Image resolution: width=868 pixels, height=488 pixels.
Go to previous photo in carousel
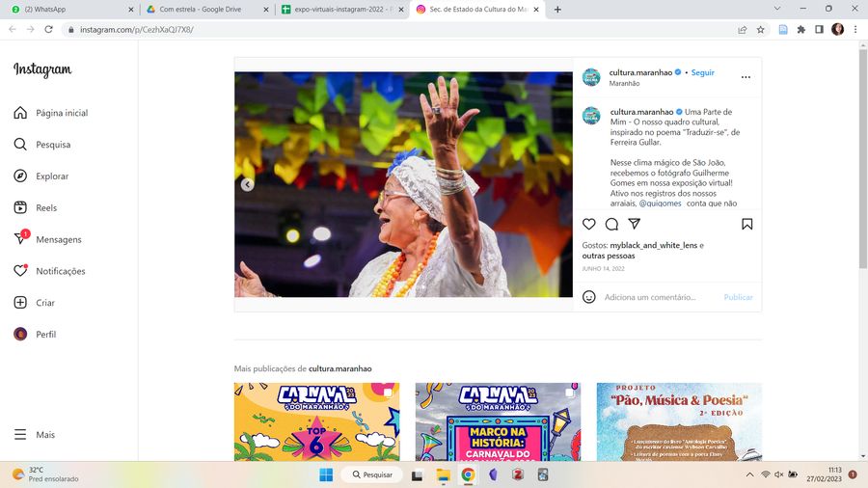coord(247,184)
